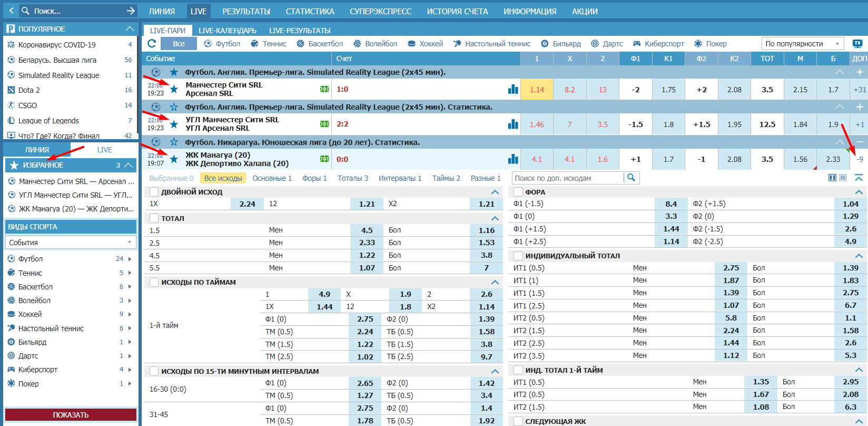Check the ИНДИВИДУАЛЬНЫЙ ТОТАЛ checkbox
868x426 pixels.
tap(518, 256)
